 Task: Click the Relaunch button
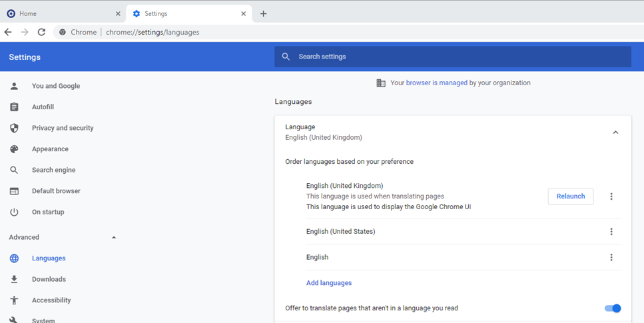(571, 196)
